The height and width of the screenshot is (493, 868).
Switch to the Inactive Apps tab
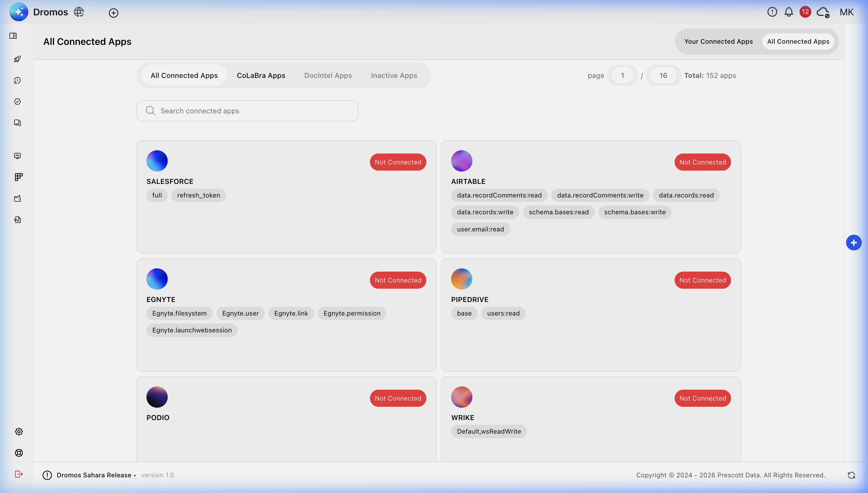pyautogui.click(x=394, y=75)
